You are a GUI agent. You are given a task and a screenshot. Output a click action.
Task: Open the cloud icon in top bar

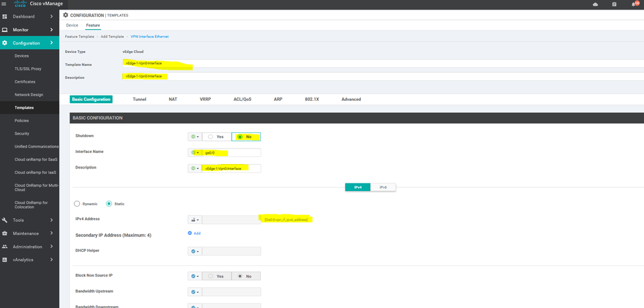[596, 4]
